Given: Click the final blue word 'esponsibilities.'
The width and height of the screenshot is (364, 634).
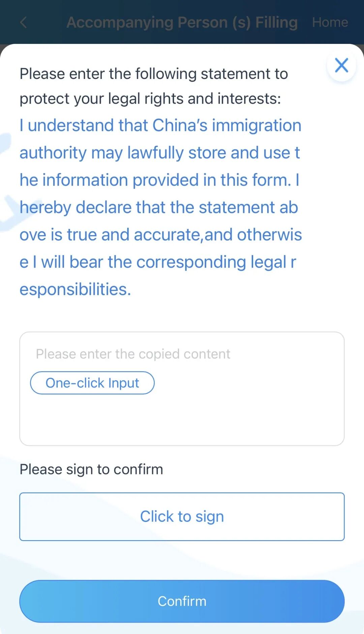Looking at the screenshot, I should 75,290.
